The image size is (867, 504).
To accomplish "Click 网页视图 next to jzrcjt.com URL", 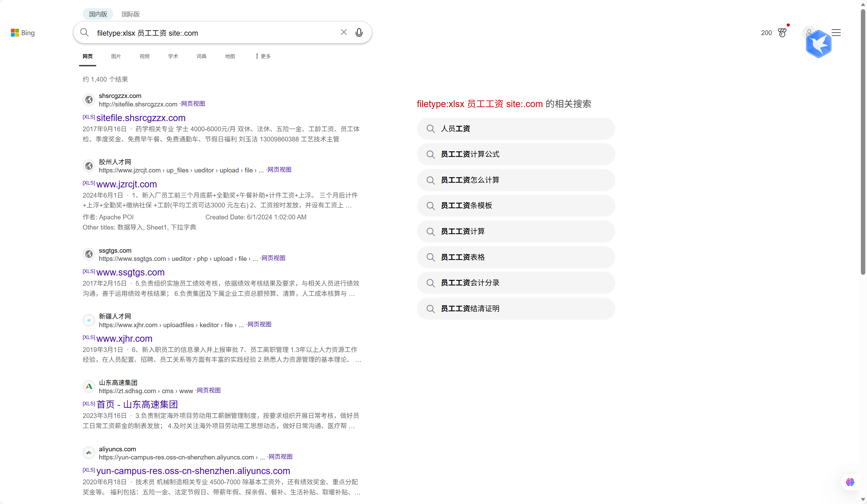I will [279, 170].
